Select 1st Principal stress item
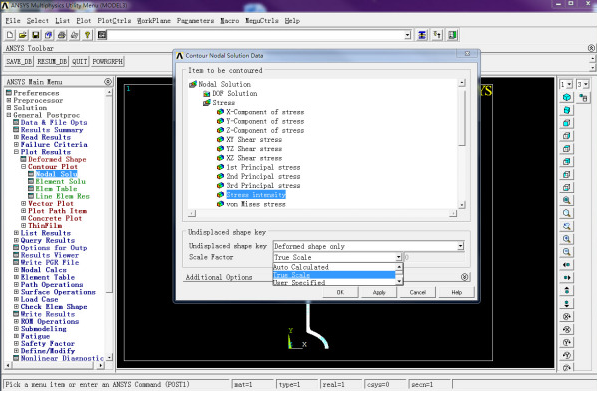The height and width of the screenshot is (393, 597). pos(263,167)
